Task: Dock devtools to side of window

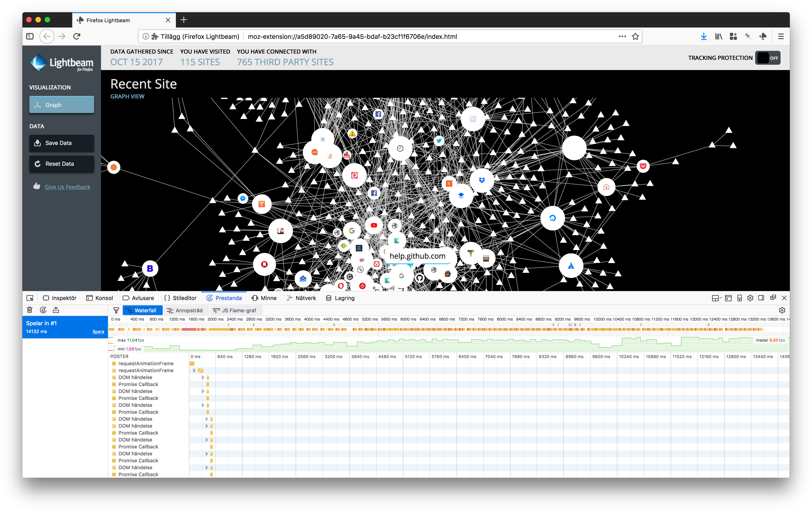Action: pyautogui.click(x=761, y=298)
